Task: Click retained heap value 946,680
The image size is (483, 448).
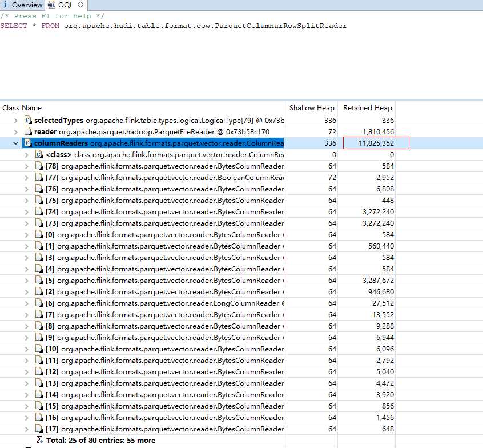Action: tap(381, 292)
